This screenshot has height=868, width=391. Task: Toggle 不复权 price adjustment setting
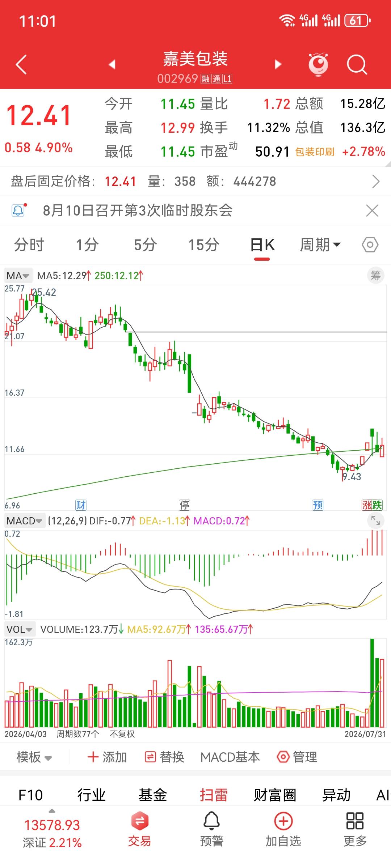click(122, 734)
